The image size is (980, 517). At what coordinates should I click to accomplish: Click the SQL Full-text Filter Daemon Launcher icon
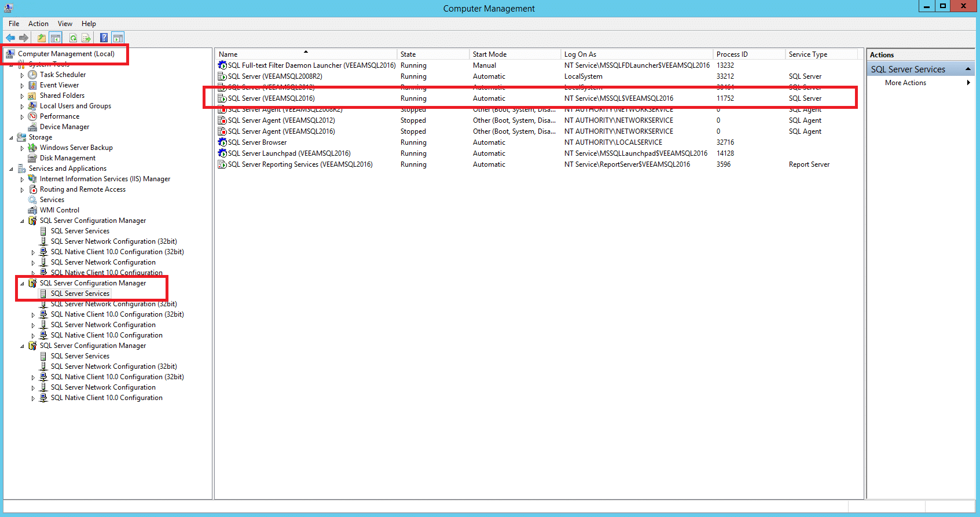point(222,65)
